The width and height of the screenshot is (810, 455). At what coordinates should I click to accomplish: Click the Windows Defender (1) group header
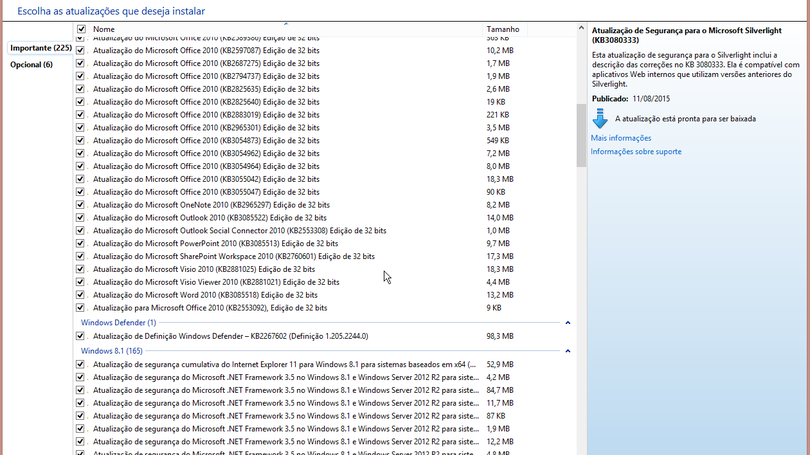coord(118,322)
